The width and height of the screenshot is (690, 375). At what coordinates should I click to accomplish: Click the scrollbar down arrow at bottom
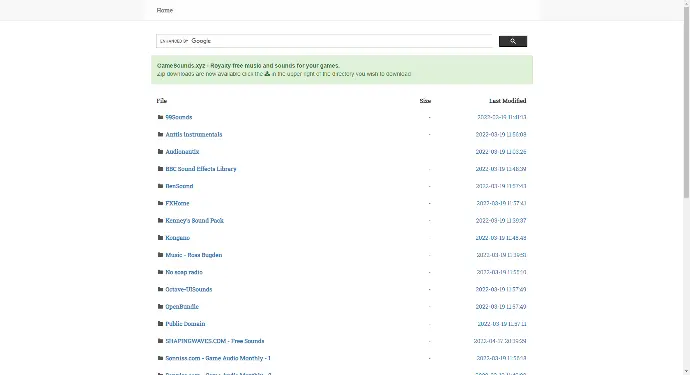coord(686,372)
